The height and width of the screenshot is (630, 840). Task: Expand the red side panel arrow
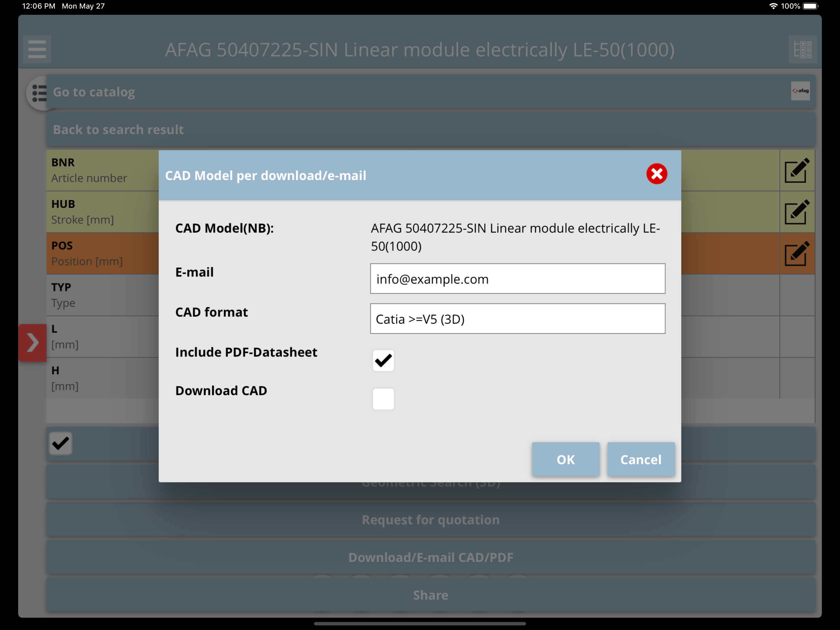coord(32,343)
